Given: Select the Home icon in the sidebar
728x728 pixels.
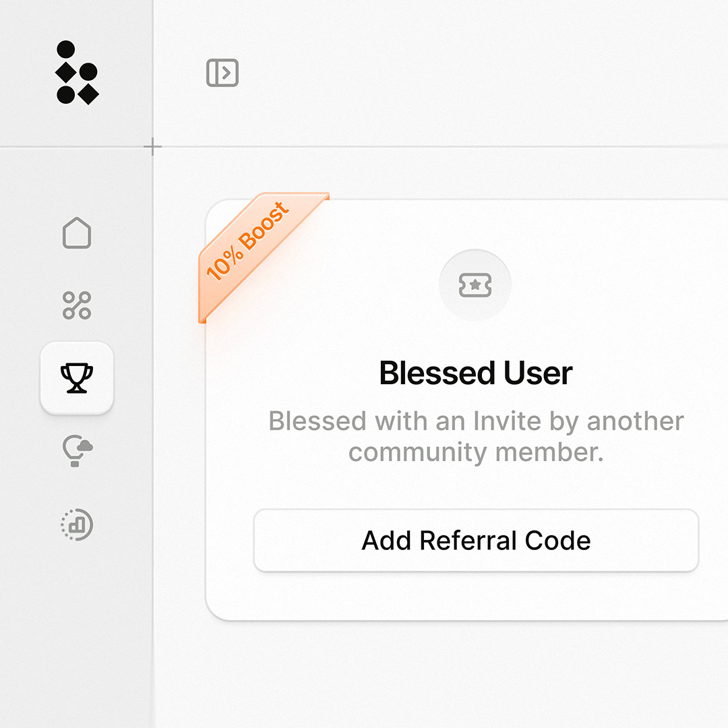Looking at the screenshot, I should (76, 234).
